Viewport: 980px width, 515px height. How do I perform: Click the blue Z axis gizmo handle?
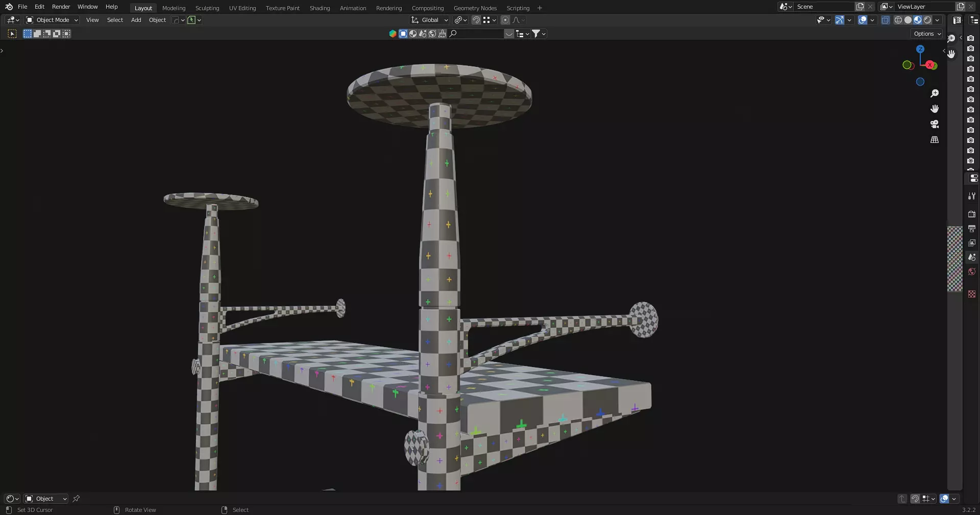coord(920,49)
